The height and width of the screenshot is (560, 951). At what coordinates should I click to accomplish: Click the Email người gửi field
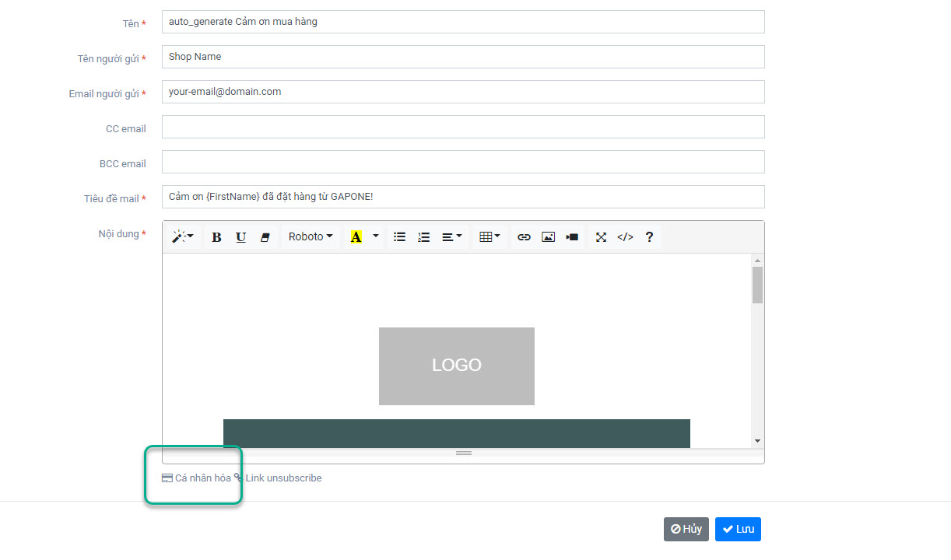pyautogui.click(x=463, y=92)
